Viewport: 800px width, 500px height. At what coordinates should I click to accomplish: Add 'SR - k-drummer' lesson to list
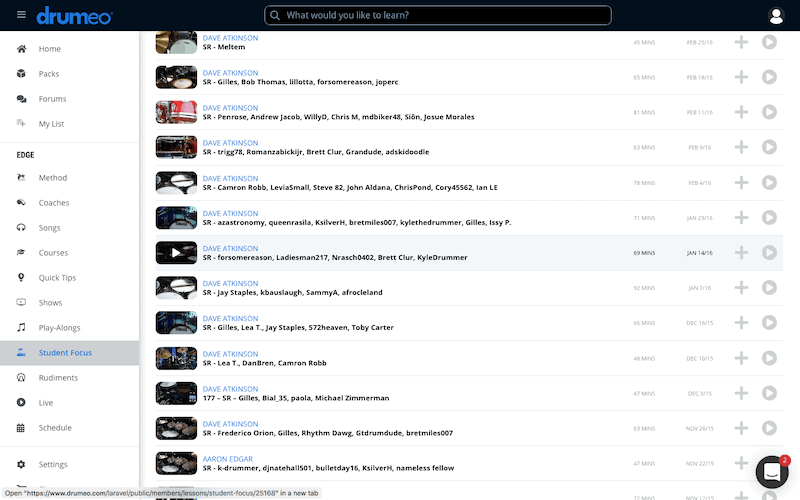coord(741,463)
